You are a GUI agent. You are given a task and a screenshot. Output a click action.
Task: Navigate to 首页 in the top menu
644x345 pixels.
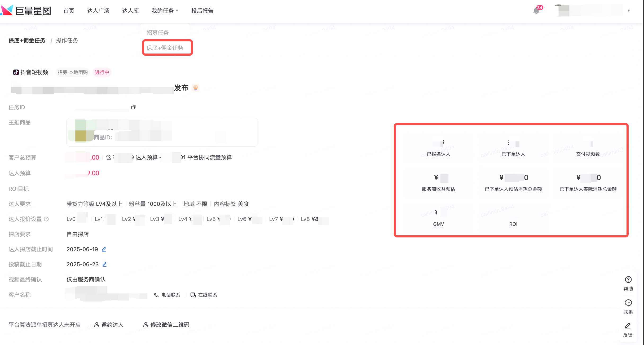[69, 11]
